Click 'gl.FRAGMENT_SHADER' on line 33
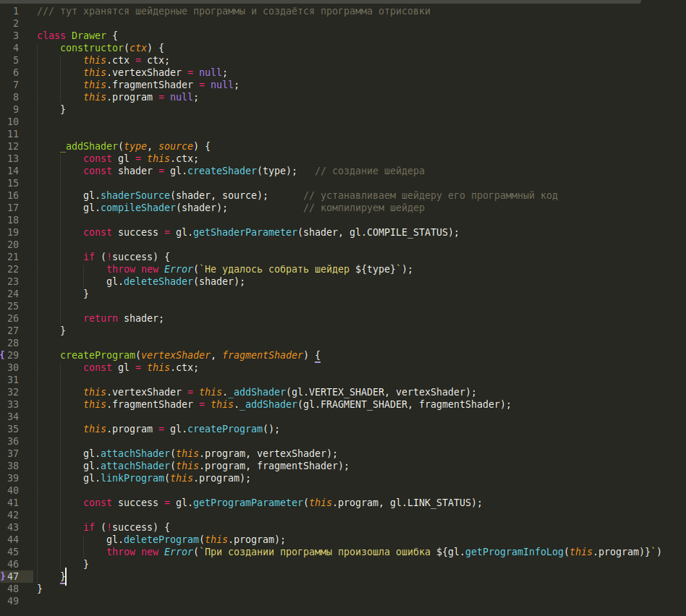Image resolution: width=686 pixels, height=616 pixels. point(355,404)
